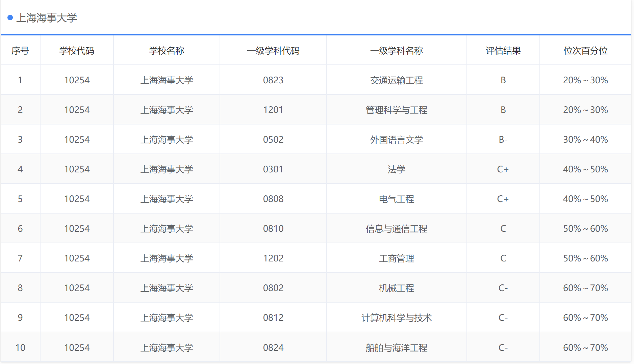Select the 交通运输工程 discipline cell
The height and width of the screenshot is (364, 634).
click(397, 80)
